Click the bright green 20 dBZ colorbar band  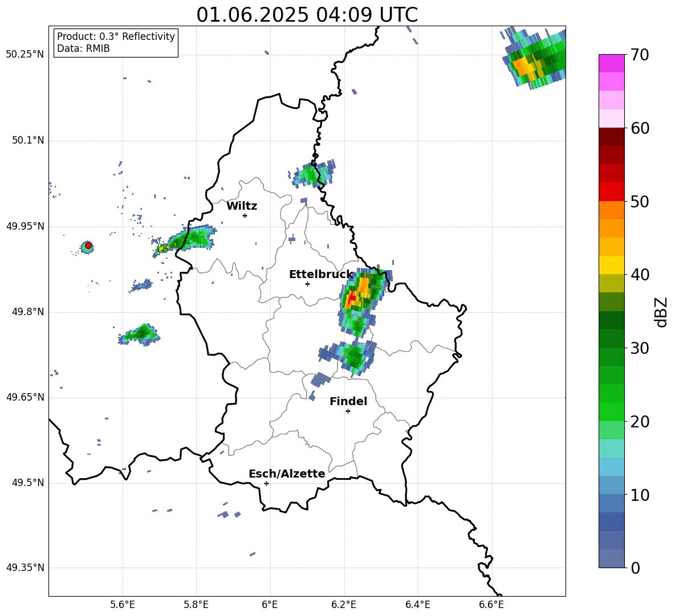coord(612,411)
